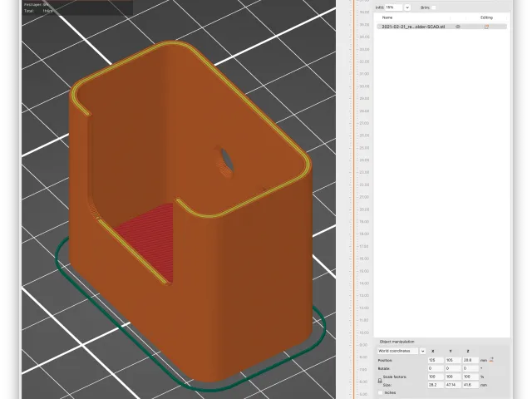
Task: Click the 10.00 mark on layer ruler
Action: click(x=364, y=332)
